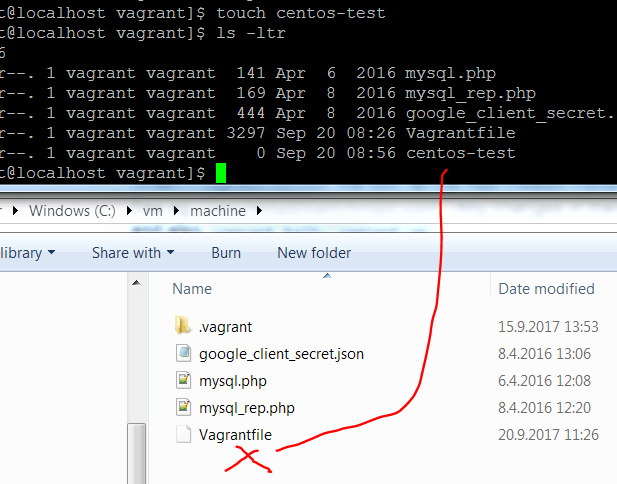
Task: Select the Vagrantfile blank file icon
Action: (183, 434)
